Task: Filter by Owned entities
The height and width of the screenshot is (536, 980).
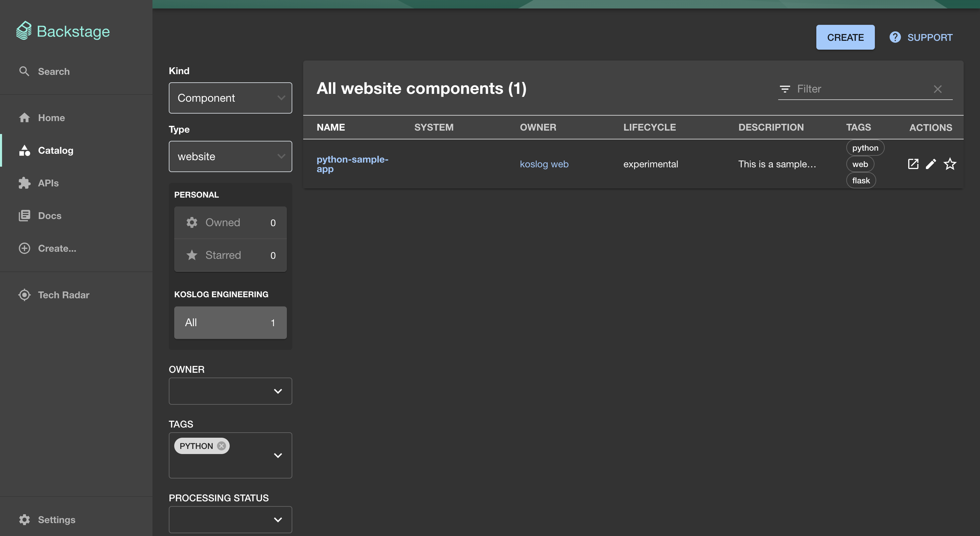Action: point(230,222)
